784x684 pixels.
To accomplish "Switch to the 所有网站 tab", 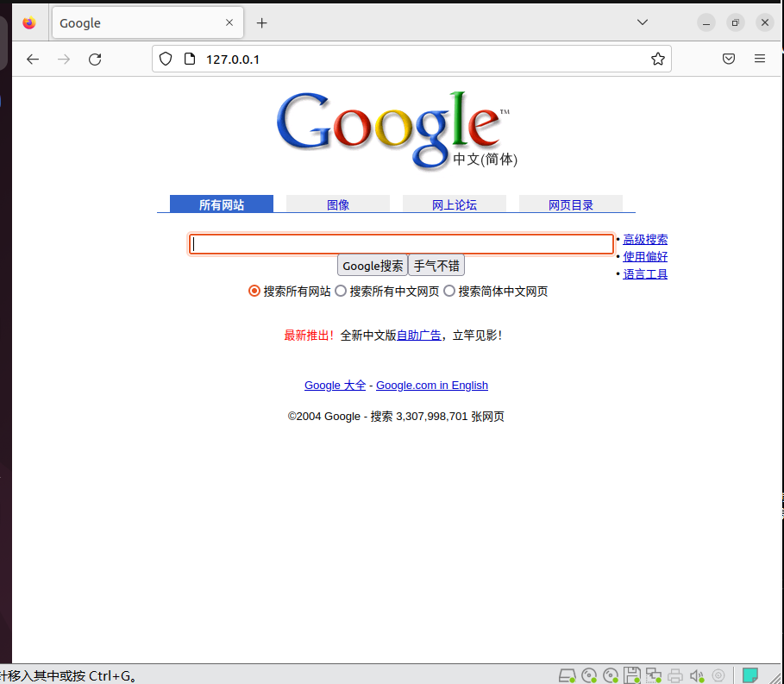I will coord(222,204).
